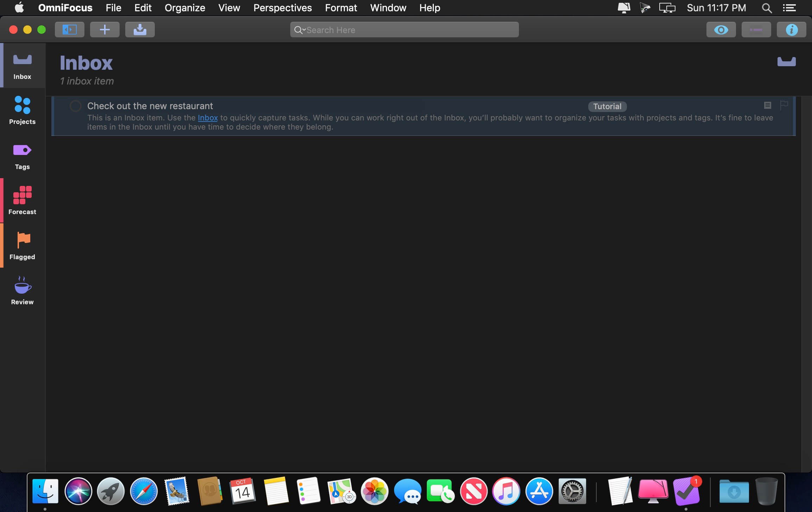Image resolution: width=812 pixels, height=512 pixels.
Task: Click the Clean Up toolbar icon
Action: [x=140, y=30]
